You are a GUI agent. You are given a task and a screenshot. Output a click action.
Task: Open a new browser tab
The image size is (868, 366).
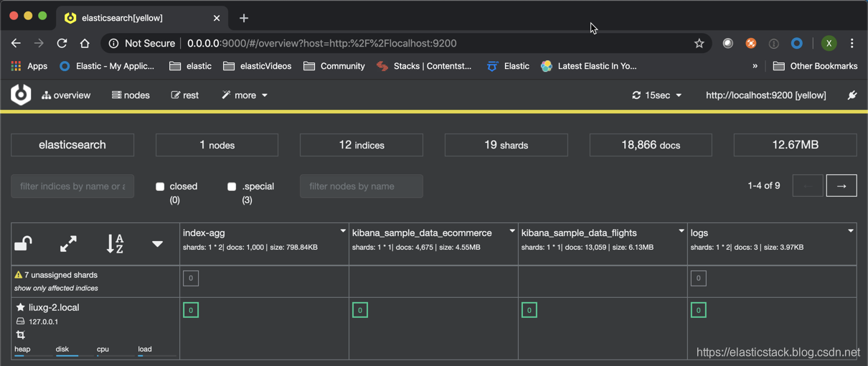point(244,18)
